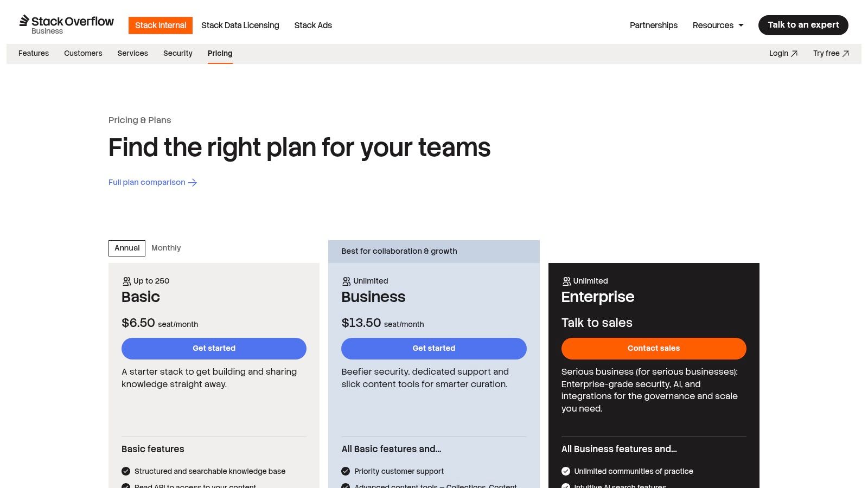Open the Full plan comparison link
This screenshot has width=868, height=488.
pyautogui.click(x=146, y=182)
